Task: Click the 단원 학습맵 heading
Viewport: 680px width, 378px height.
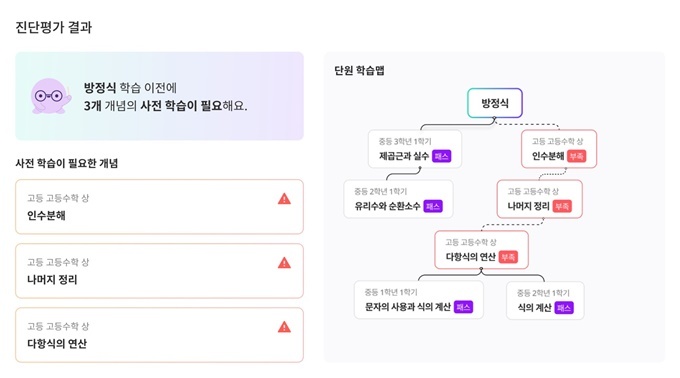Action: (360, 71)
